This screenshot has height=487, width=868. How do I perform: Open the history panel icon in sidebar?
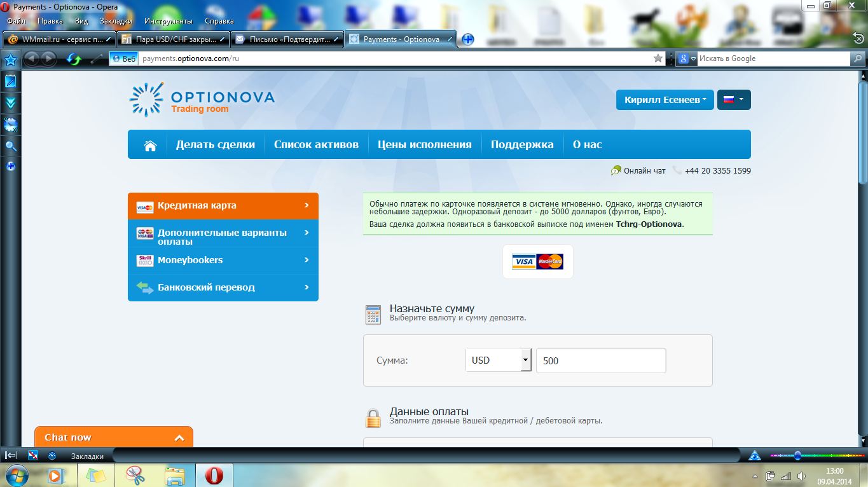[x=10, y=124]
